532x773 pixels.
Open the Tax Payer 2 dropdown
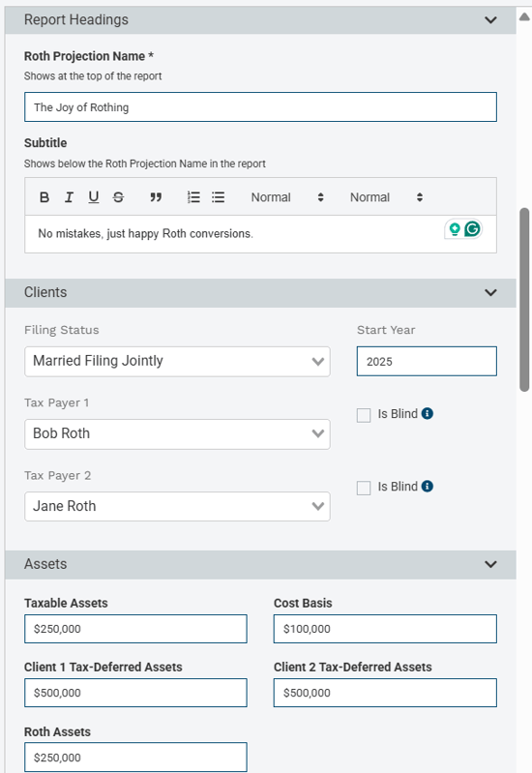(x=178, y=506)
